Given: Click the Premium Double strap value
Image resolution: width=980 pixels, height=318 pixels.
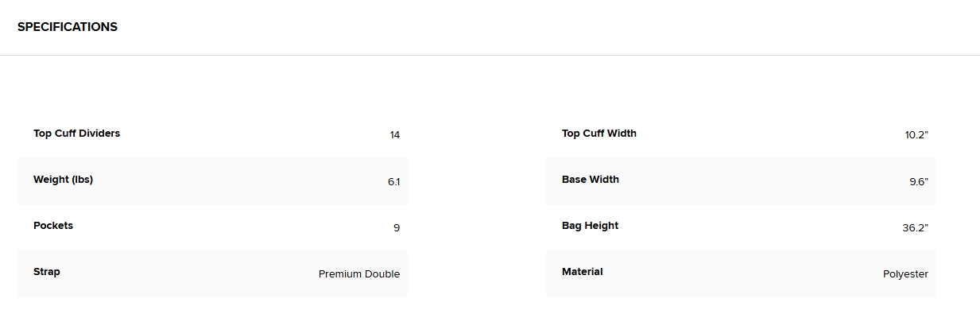Looking at the screenshot, I should [x=359, y=274].
